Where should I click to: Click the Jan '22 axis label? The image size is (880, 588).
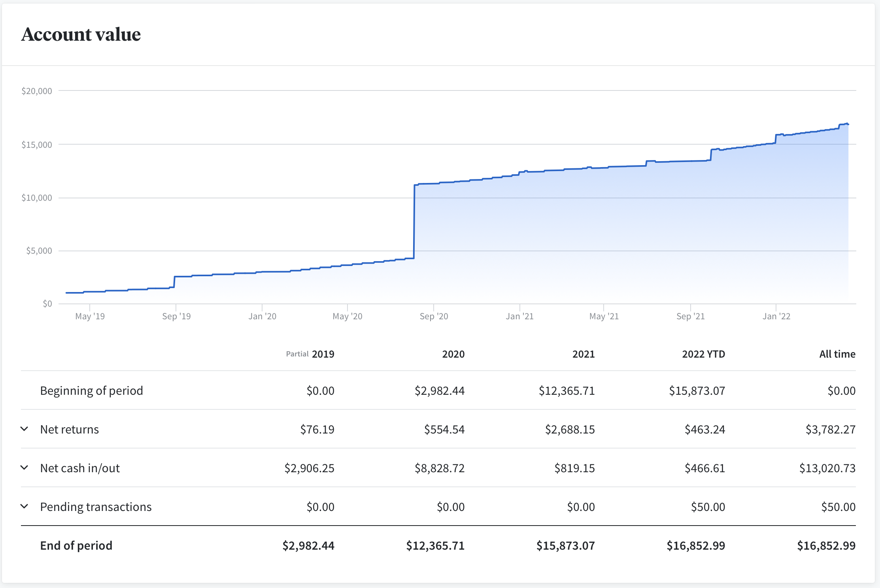click(x=776, y=316)
